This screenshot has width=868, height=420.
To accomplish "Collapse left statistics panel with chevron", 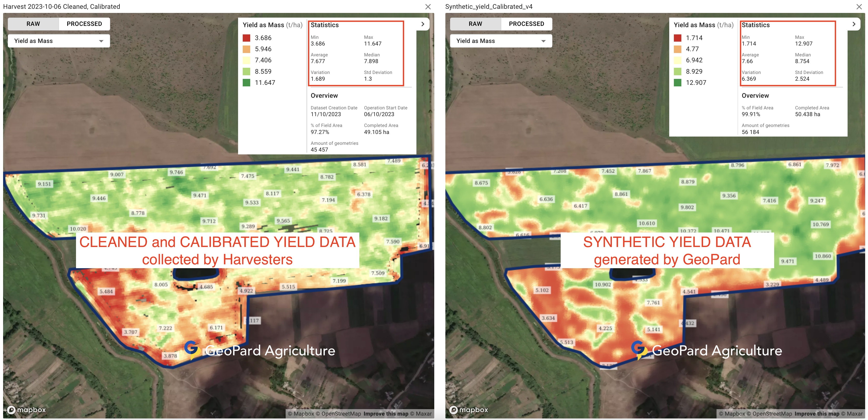I will [423, 24].
